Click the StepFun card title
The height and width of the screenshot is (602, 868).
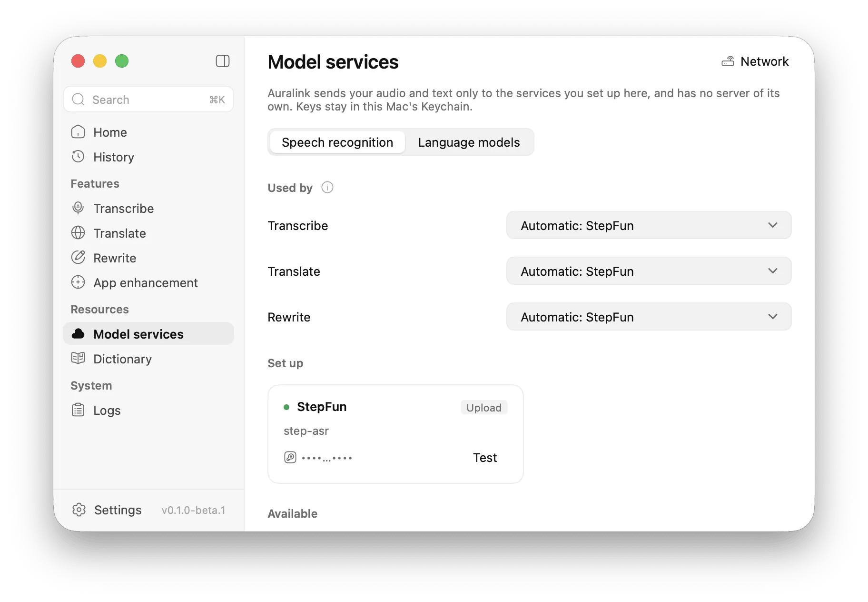tap(322, 407)
